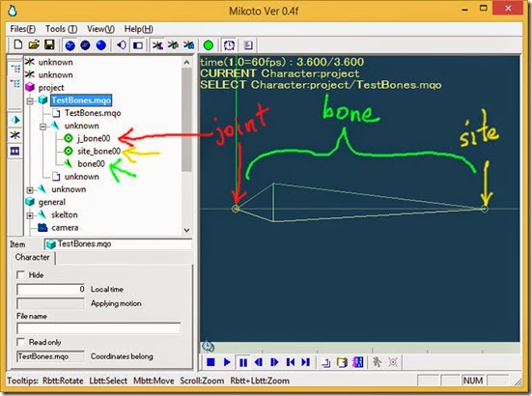Click the clock icon in the toolbar

tap(230, 45)
